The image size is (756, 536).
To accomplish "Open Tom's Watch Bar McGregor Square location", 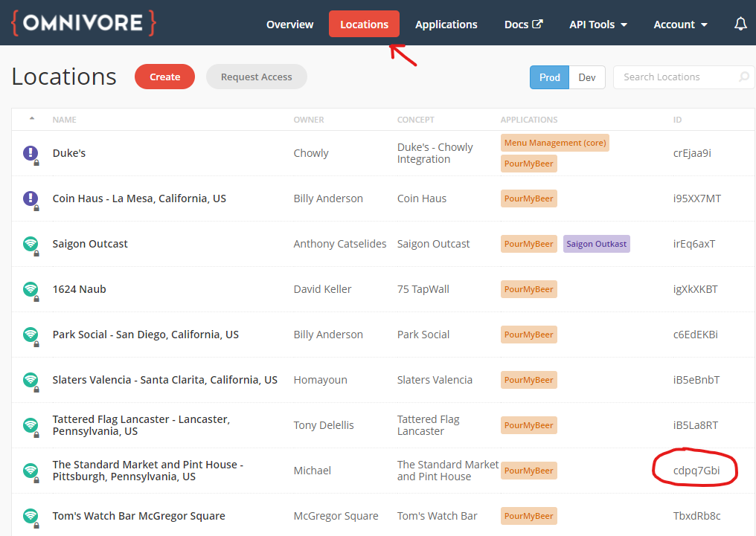I will 139,516.
